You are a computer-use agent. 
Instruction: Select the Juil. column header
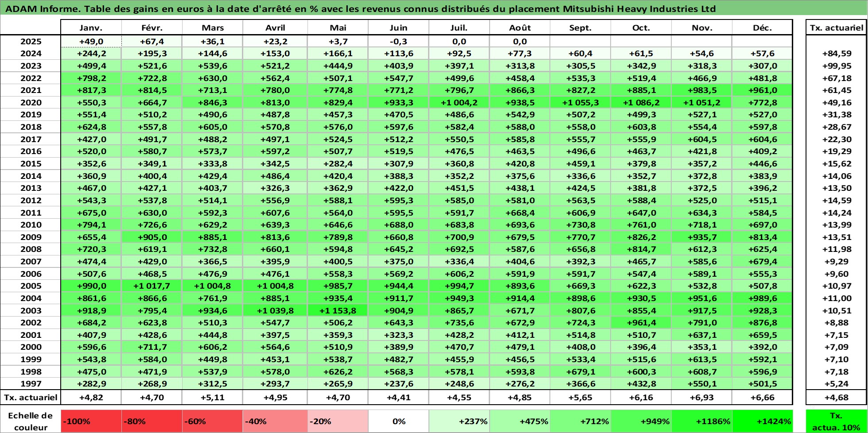click(x=459, y=27)
